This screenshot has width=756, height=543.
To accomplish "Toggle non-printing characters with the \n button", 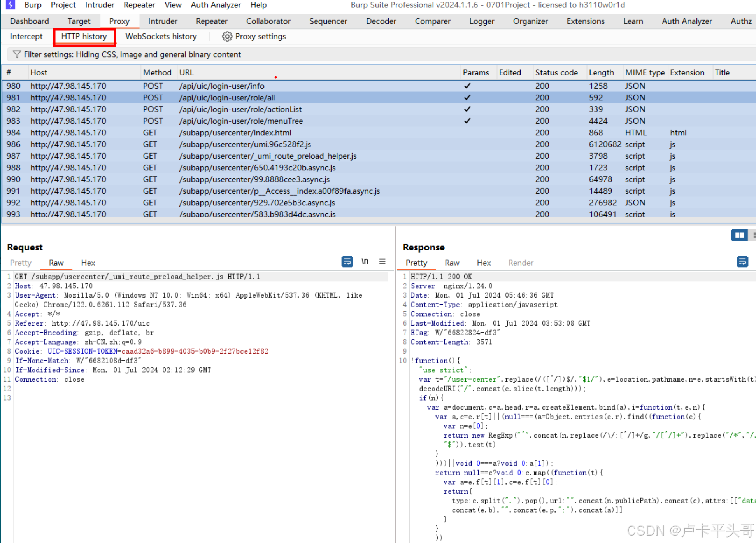I will (365, 261).
